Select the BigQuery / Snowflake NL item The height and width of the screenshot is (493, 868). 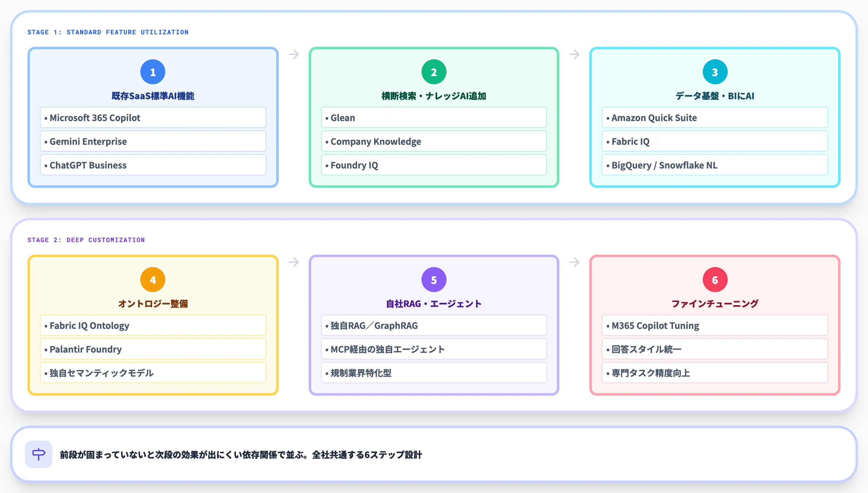(x=715, y=165)
